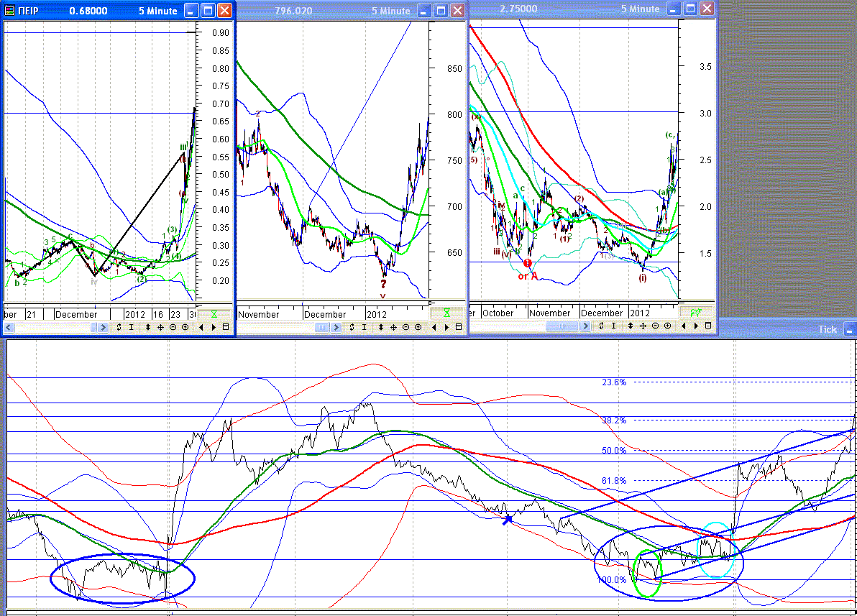Click the 50.0% Fibonacci level label

tap(614, 451)
